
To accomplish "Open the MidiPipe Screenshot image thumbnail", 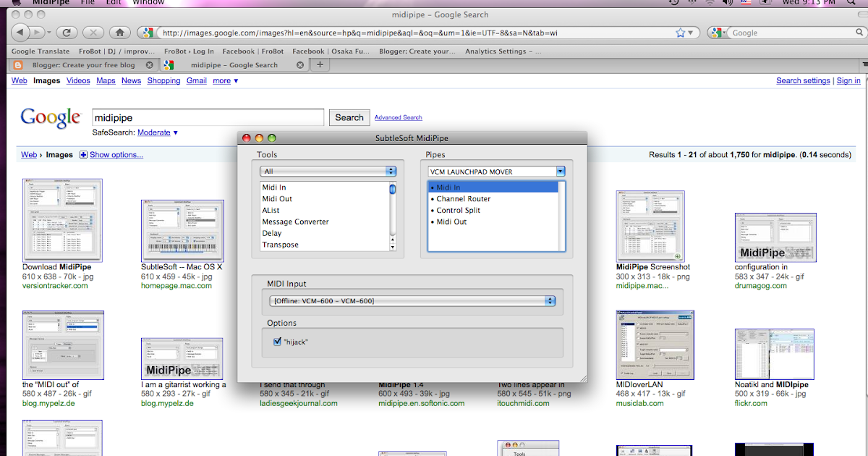I will coord(650,226).
